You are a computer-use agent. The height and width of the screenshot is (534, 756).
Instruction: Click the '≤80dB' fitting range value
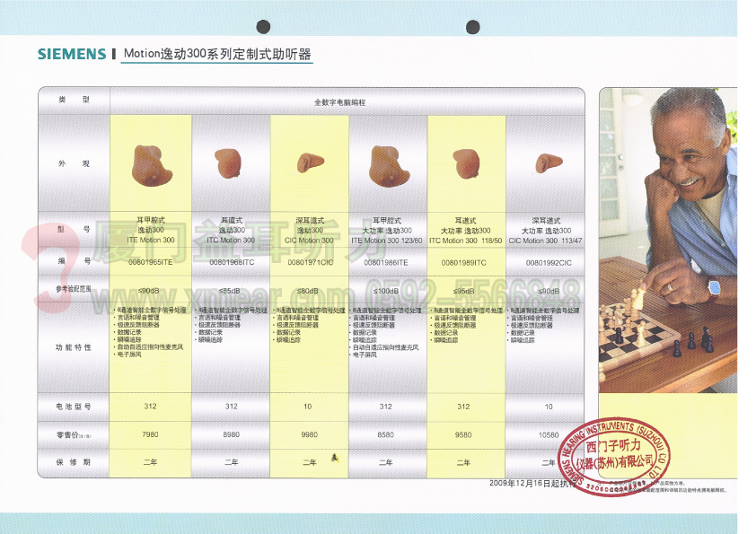[x=308, y=291]
